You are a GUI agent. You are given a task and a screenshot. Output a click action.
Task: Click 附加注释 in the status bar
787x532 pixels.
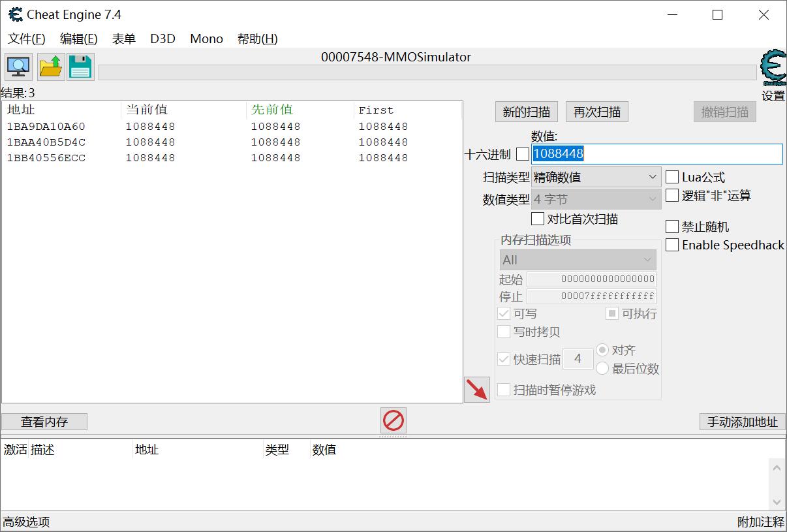coord(761,522)
